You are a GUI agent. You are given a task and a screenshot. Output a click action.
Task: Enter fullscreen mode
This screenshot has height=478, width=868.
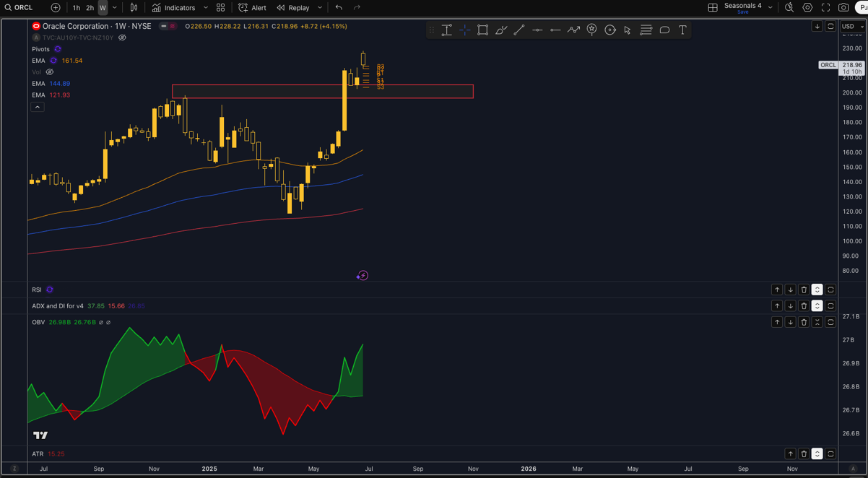(825, 7)
